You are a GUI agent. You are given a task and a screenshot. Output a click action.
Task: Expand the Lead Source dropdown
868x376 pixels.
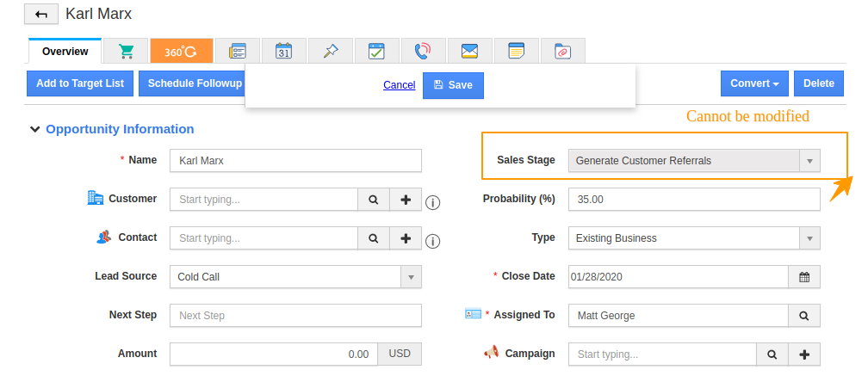click(411, 277)
